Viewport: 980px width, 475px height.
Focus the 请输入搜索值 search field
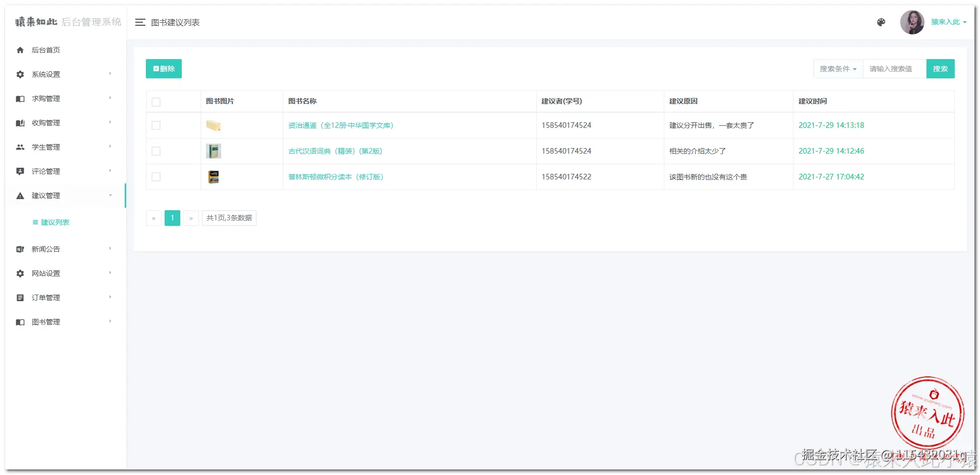click(895, 69)
